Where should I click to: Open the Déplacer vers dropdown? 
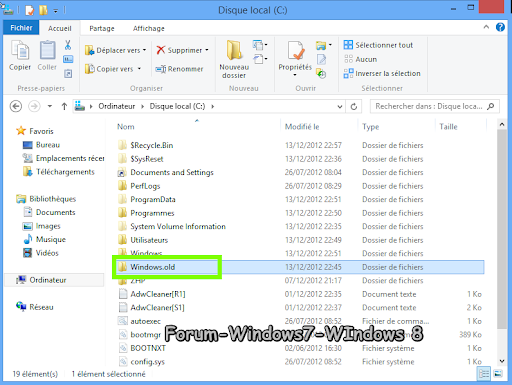click(x=144, y=50)
